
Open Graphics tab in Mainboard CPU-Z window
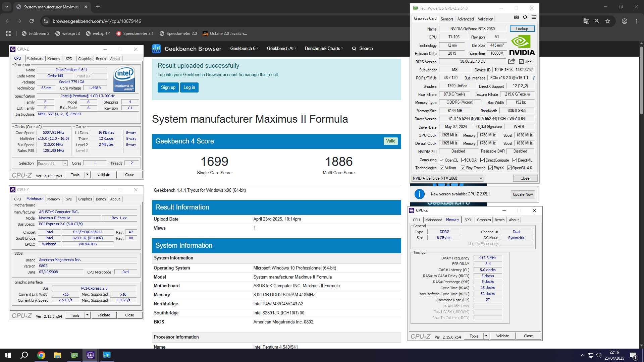point(85,199)
